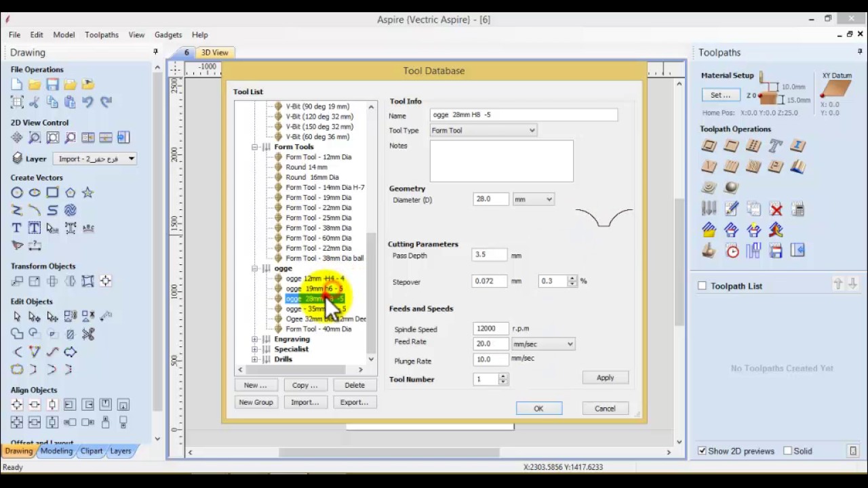Open the Fluting Toolpath operation
The image size is (868, 488).
click(x=731, y=166)
